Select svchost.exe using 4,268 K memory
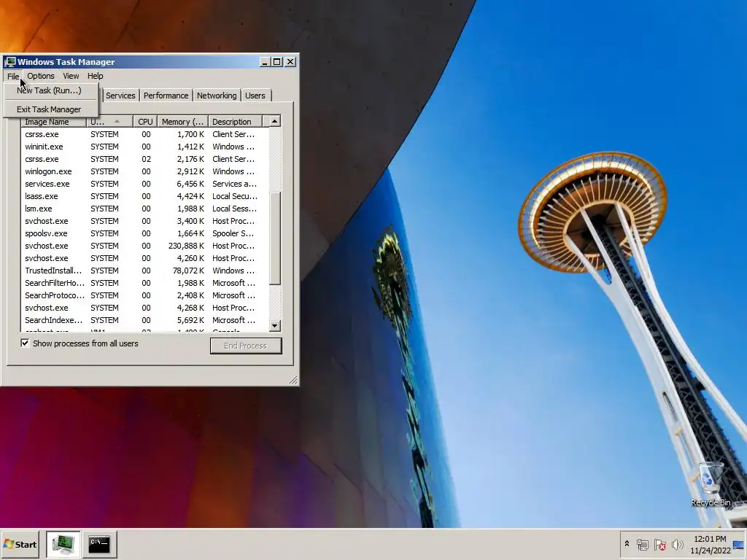This screenshot has height=560, width=747. pyautogui.click(x=145, y=308)
